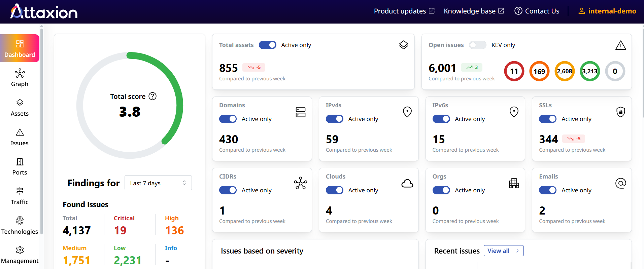The image size is (644, 269).
Task: Click the Emails at-sign icon
Action: pos(620,183)
